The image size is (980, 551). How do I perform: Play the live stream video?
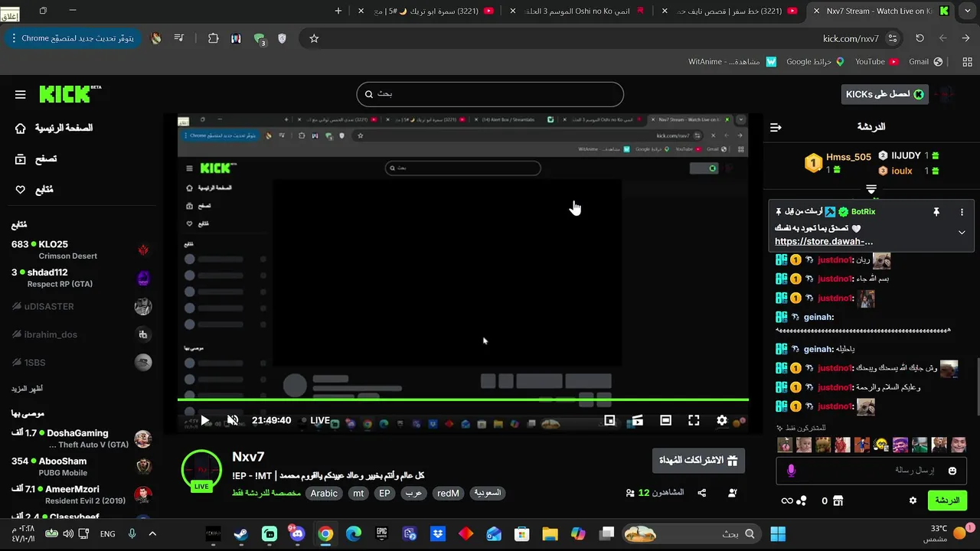(x=204, y=420)
